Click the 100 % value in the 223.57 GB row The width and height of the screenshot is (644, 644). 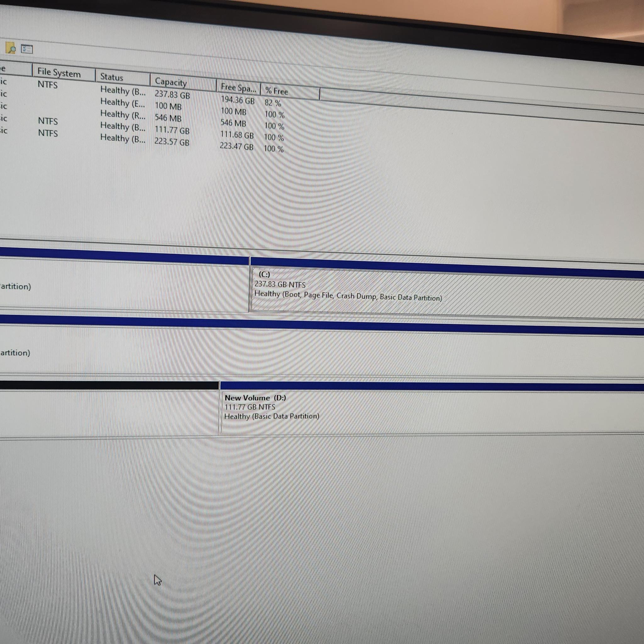(273, 149)
